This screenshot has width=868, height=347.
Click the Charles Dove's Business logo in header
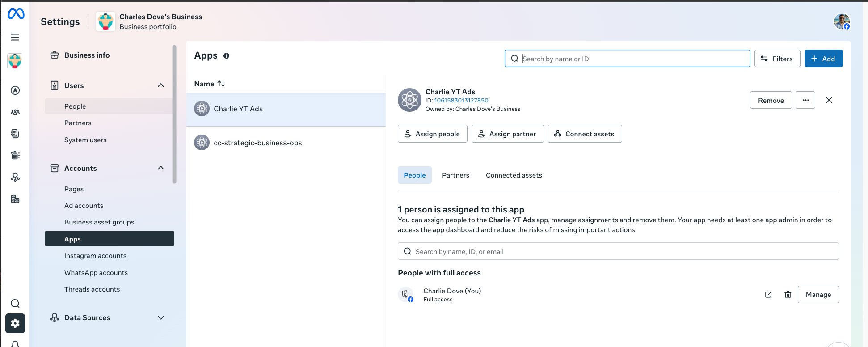click(x=106, y=21)
